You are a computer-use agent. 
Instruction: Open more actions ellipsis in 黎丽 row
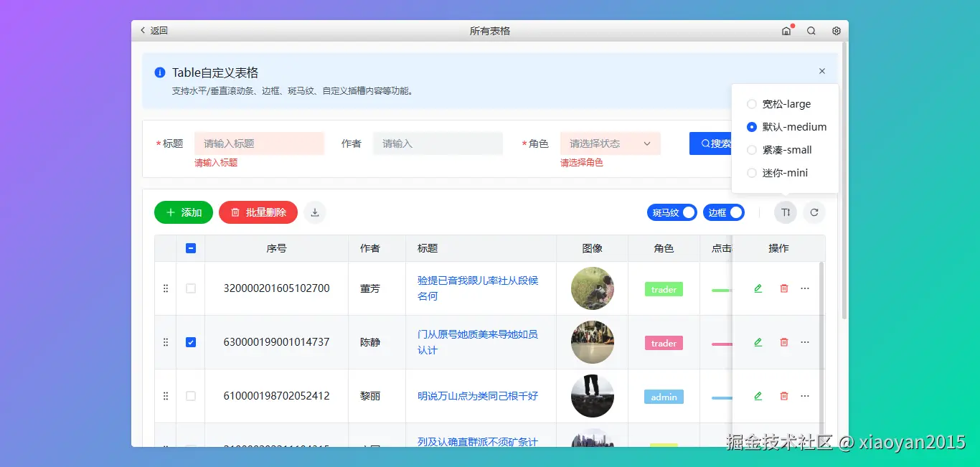[805, 396]
